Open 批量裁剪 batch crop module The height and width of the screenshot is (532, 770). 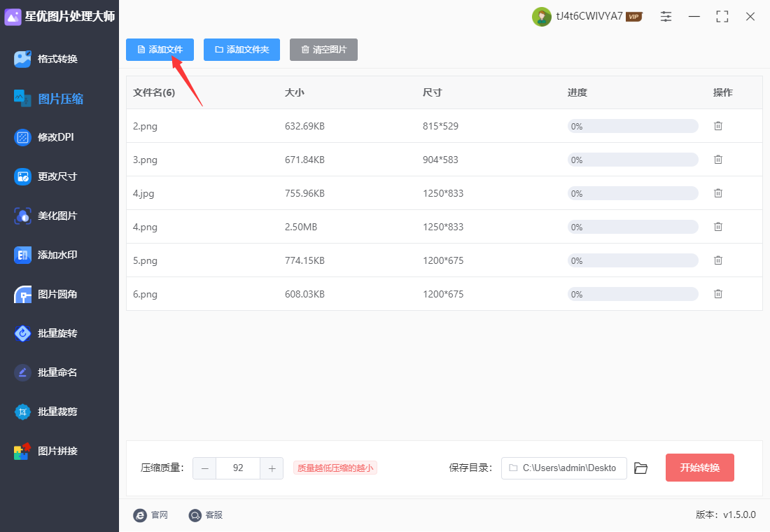point(45,412)
